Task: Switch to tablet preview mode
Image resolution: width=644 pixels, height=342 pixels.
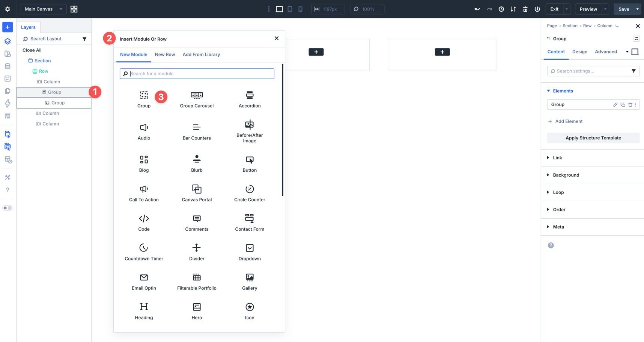Action: (x=290, y=9)
